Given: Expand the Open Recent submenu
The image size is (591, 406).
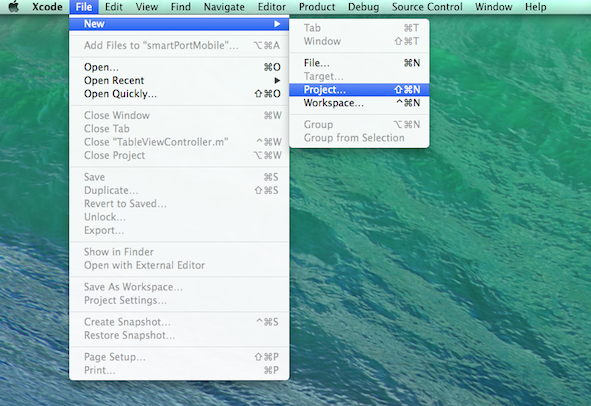Looking at the screenshot, I should [179, 80].
